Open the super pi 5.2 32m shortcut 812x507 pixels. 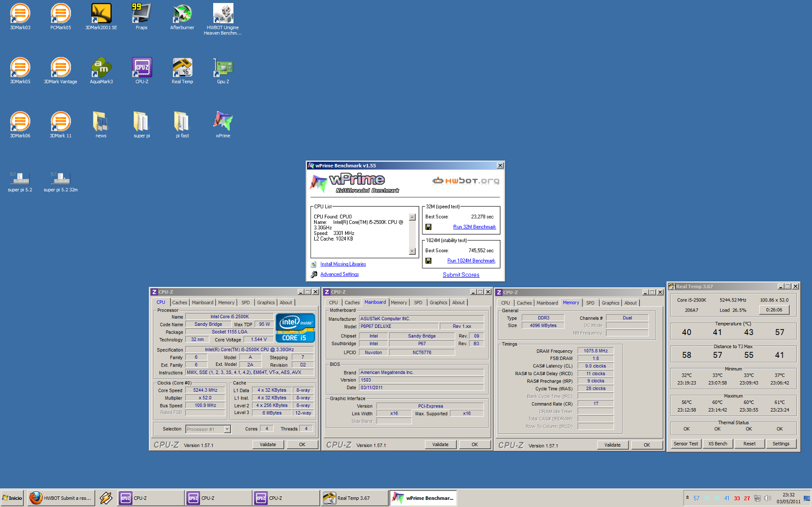pos(60,182)
